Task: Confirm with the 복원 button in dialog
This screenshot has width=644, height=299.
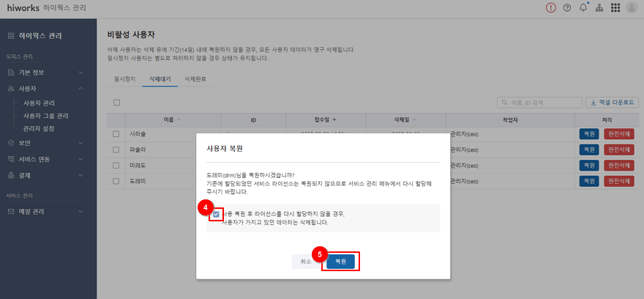Action: (340, 261)
